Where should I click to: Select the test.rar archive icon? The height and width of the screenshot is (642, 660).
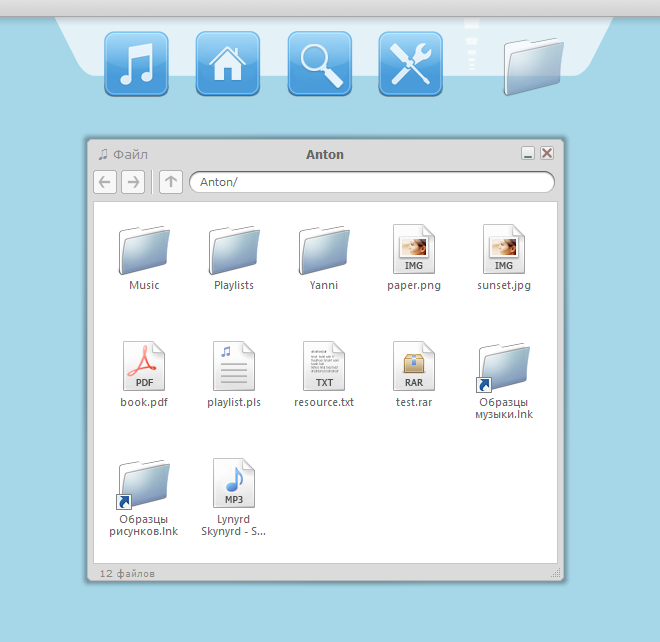pyautogui.click(x=413, y=367)
